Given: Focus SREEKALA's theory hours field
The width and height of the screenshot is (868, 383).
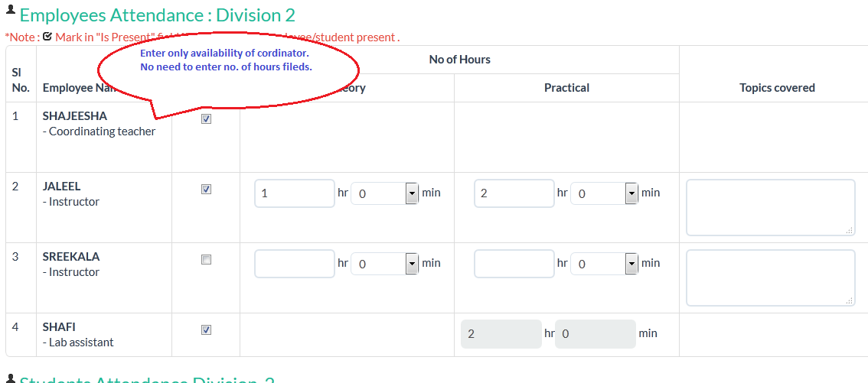Looking at the screenshot, I should pos(294,264).
